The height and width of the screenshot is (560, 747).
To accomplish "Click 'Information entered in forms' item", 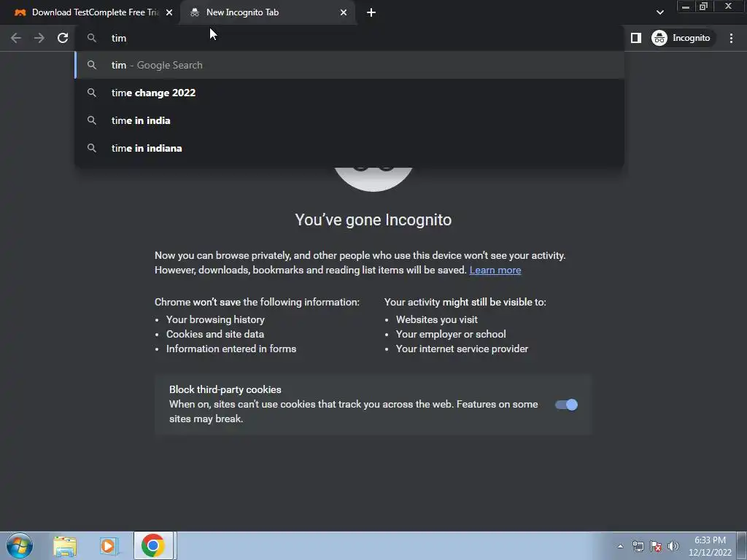I will [231, 349].
